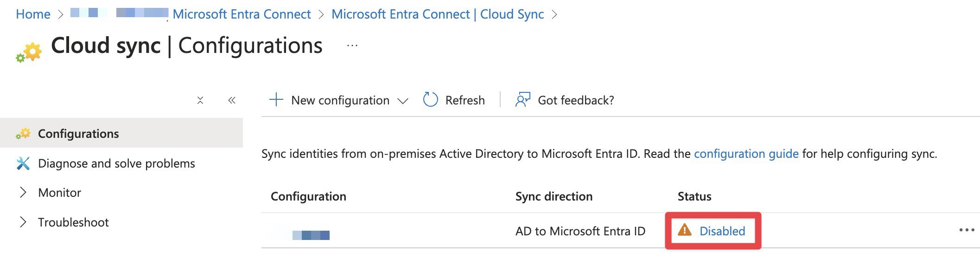This screenshot has width=980, height=259.
Task: Click the circular Refresh icon
Action: [x=430, y=99]
